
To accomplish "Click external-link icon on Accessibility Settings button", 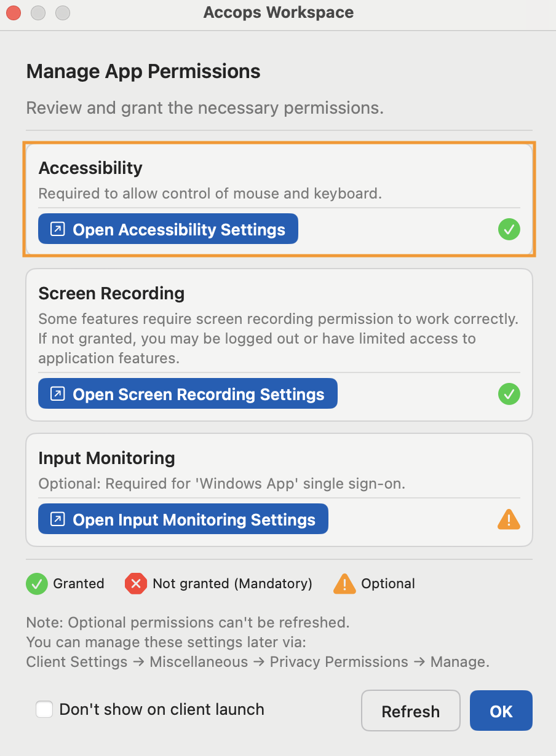I will pyautogui.click(x=57, y=229).
